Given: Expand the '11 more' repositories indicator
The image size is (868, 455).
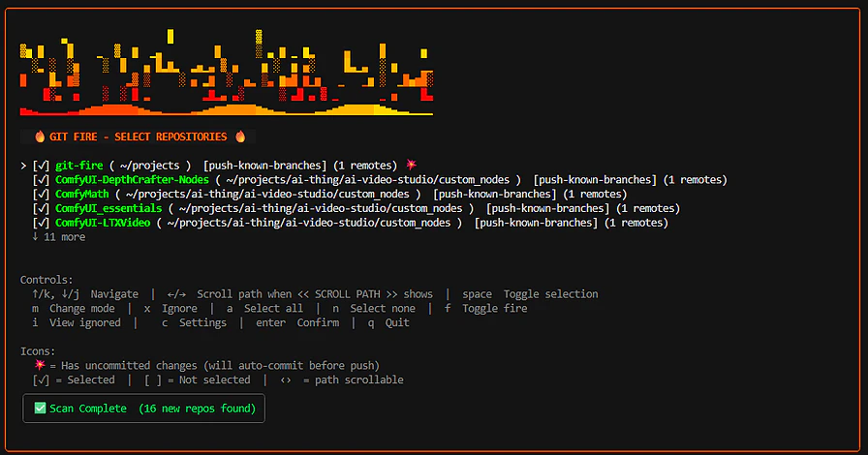Looking at the screenshot, I should (x=59, y=237).
